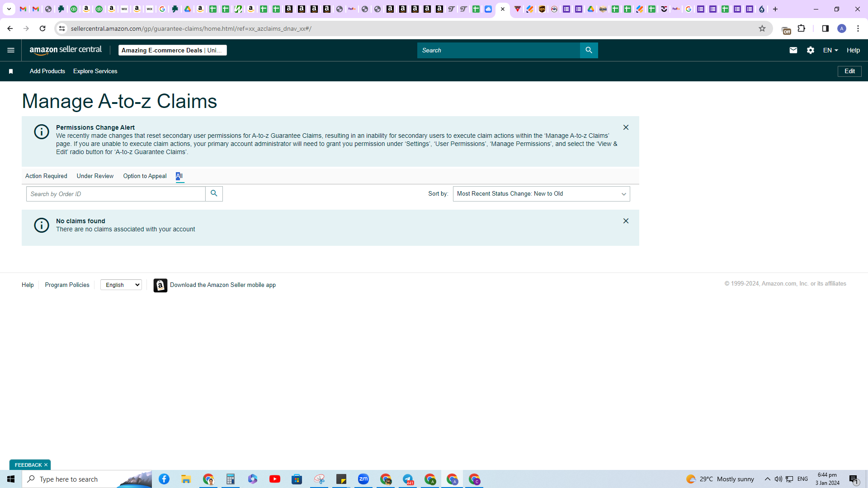This screenshot has height=488, width=868.
Task: Open the volume control in the system tray
Action: point(778,479)
